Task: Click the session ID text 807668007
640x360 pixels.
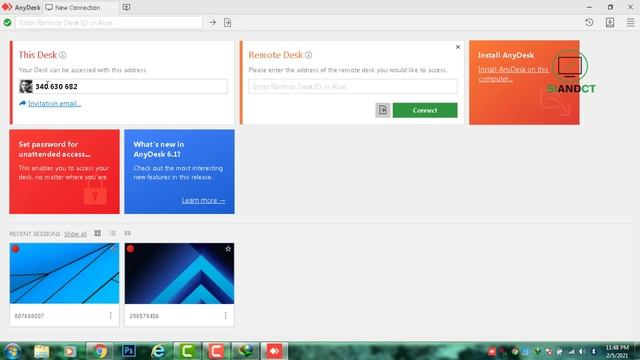Action: point(29,316)
